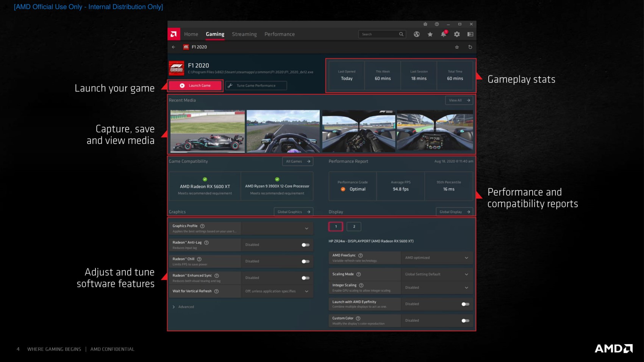Enable Radeon Chill toggle

click(306, 261)
